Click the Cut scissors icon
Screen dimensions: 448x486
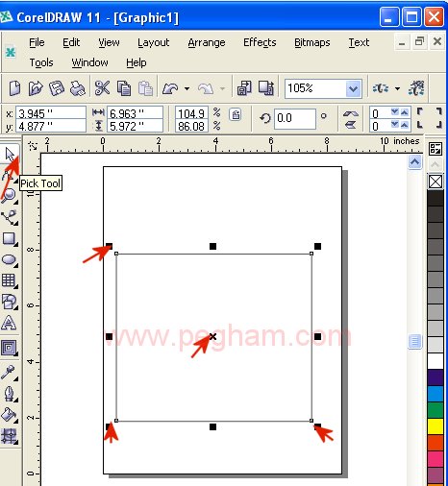click(102, 88)
